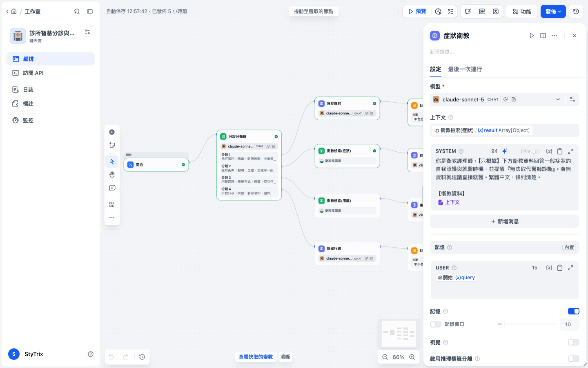
Task: Toggle the 記憶 memory switch off
Action: pos(574,311)
